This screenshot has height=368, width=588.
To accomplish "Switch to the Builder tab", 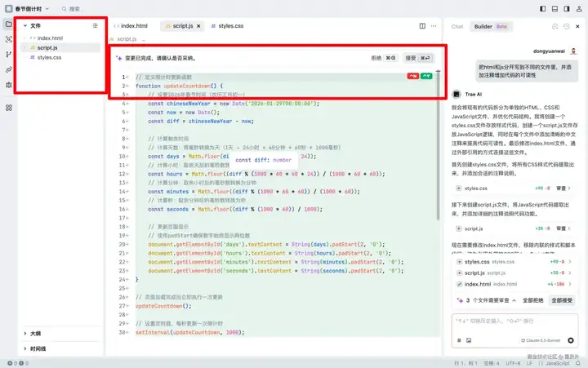I will pyautogui.click(x=491, y=27).
